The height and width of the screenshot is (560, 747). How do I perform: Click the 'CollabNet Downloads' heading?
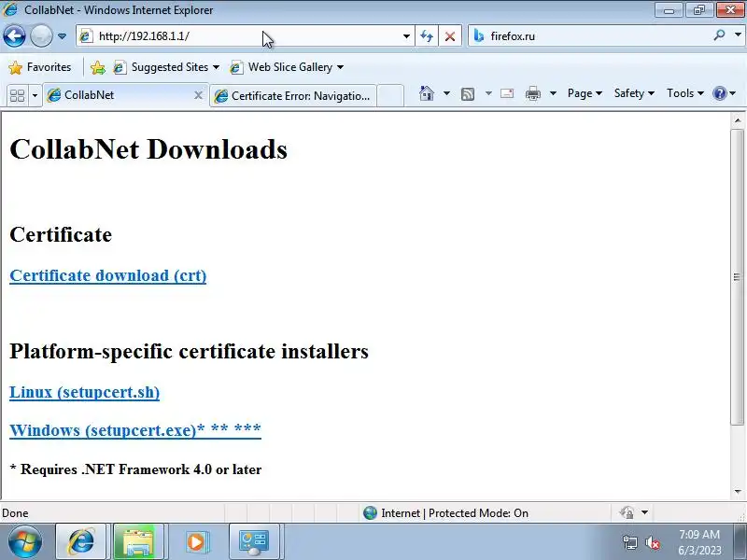click(148, 149)
